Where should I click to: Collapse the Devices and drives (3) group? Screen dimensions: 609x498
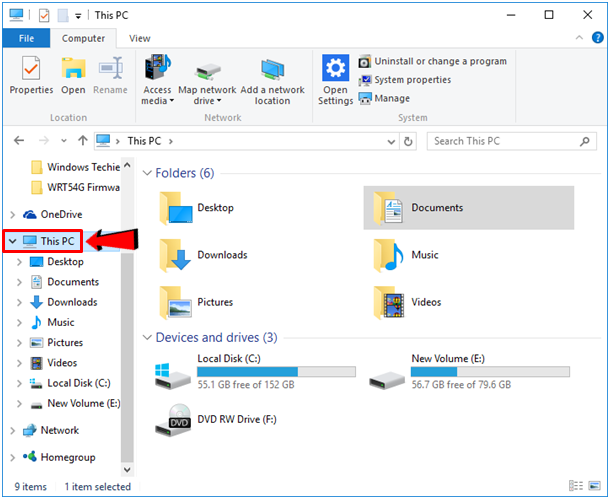click(147, 338)
